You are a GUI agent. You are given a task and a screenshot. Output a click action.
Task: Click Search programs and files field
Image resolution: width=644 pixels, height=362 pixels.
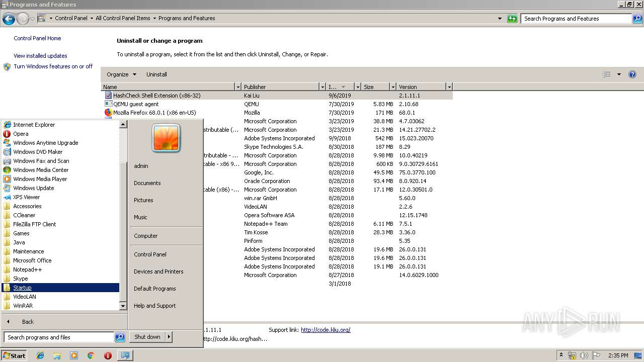[59, 337]
